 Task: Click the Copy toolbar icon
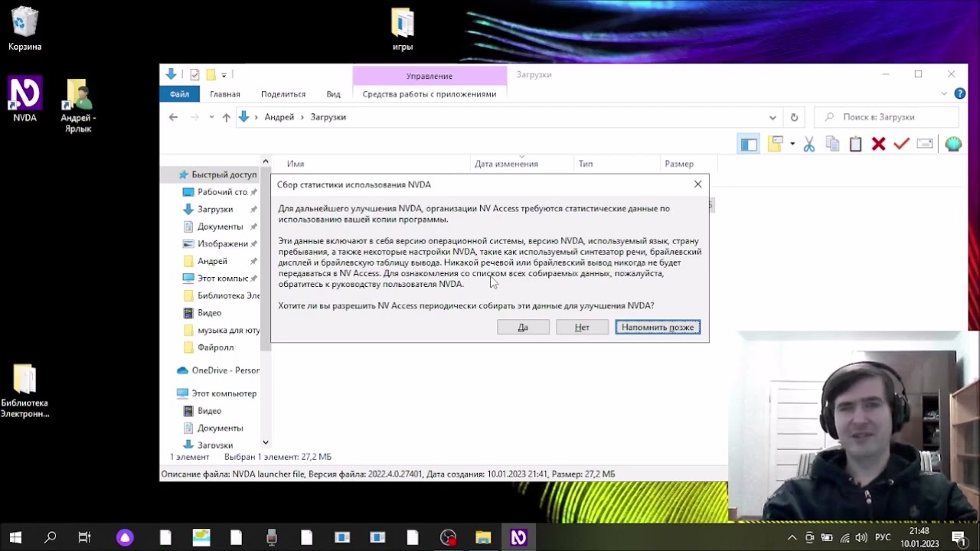832,144
